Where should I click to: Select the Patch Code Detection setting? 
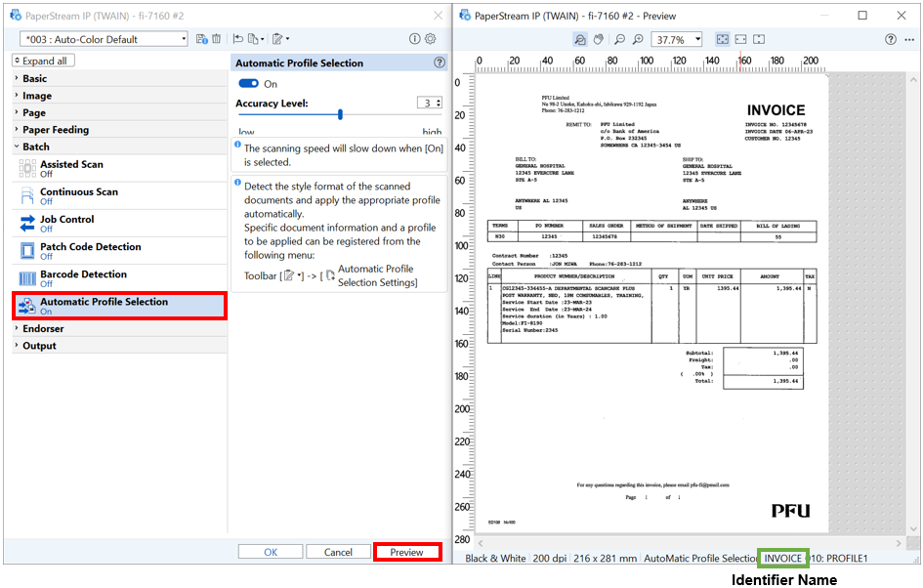tap(119, 251)
